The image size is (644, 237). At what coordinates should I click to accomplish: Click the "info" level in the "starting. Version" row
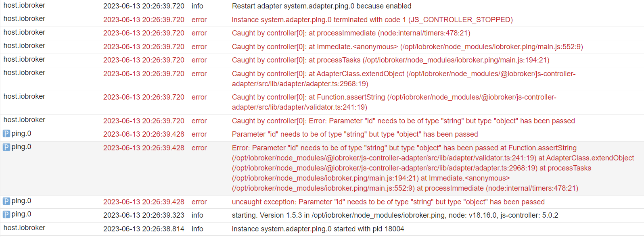coord(197,215)
